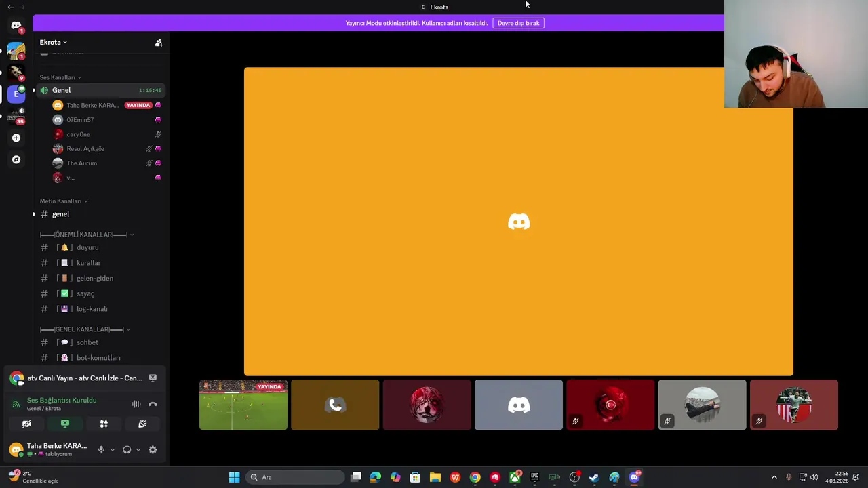The width and height of the screenshot is (868, 488).
Task: Select the Ekrota server icon labeled E
Action: tap(16, 94)
